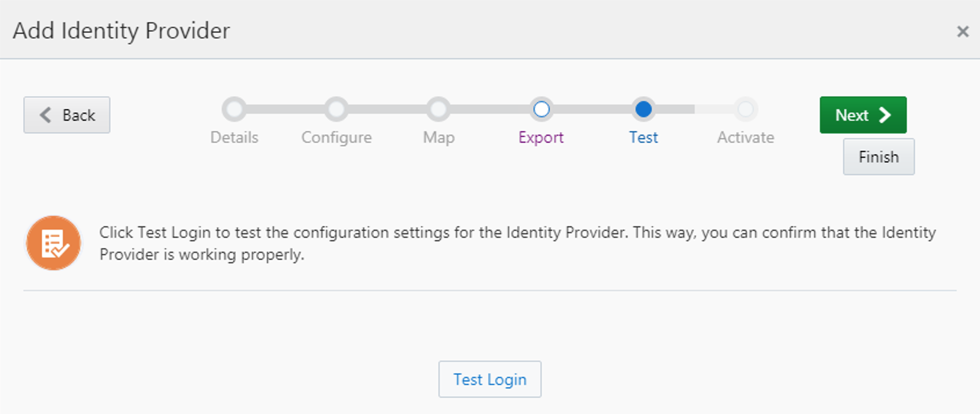Viewport: 980px width, 414px height.
Task: Select the Configure step circle
Action: (336, 109)
